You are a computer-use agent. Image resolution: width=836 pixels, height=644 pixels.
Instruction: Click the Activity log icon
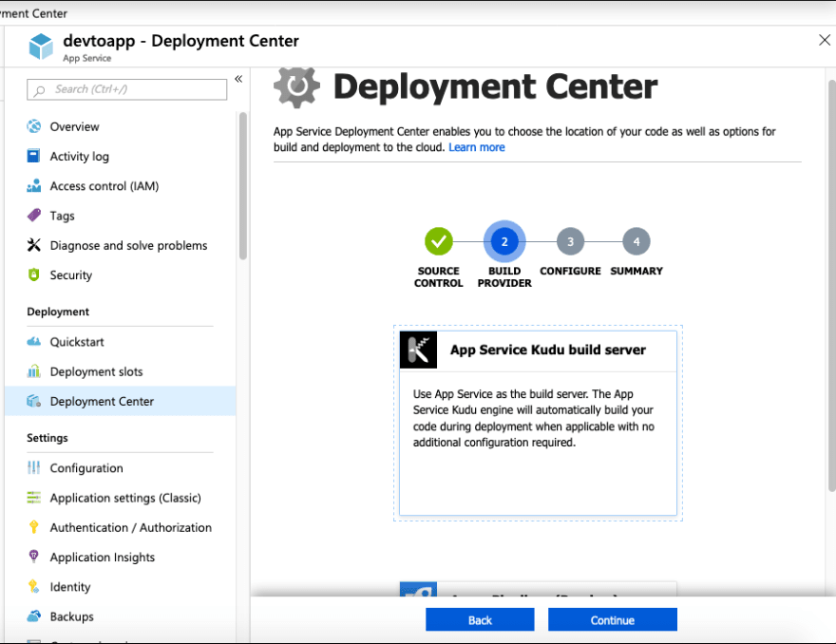click(33, 156)
